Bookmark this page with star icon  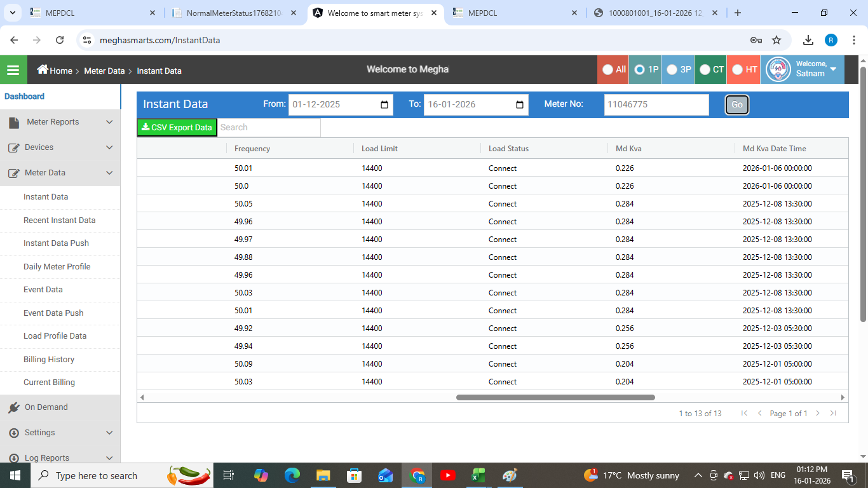click(776, 40)
